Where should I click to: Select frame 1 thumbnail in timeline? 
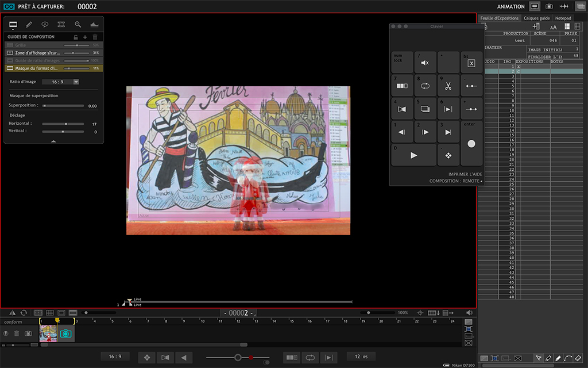click(48, 333)
